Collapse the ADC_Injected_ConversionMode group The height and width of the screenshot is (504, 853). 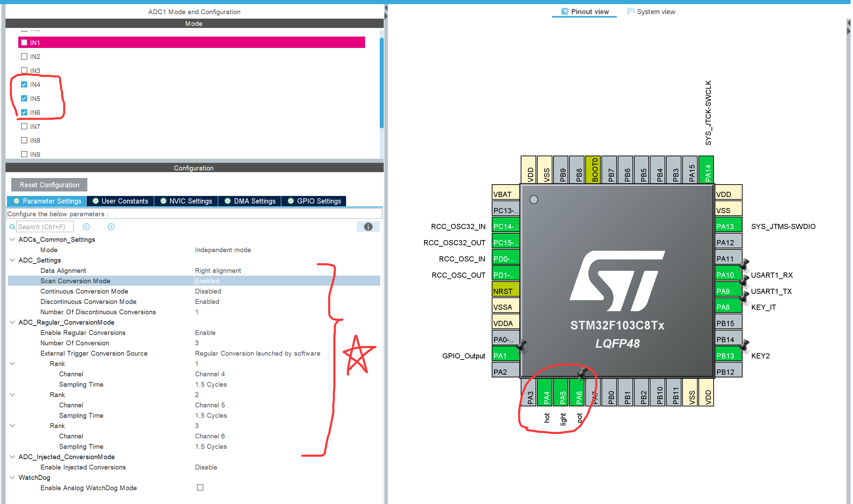(x=12, y=457)
